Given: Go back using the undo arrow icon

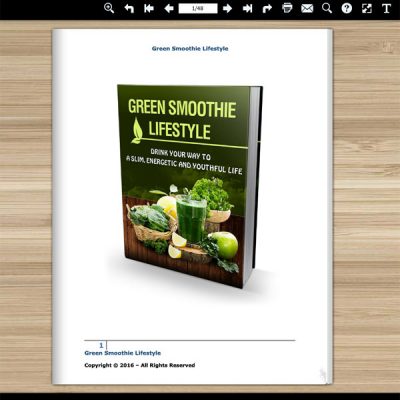Looking at the screenshot, I should pos(129,8).
